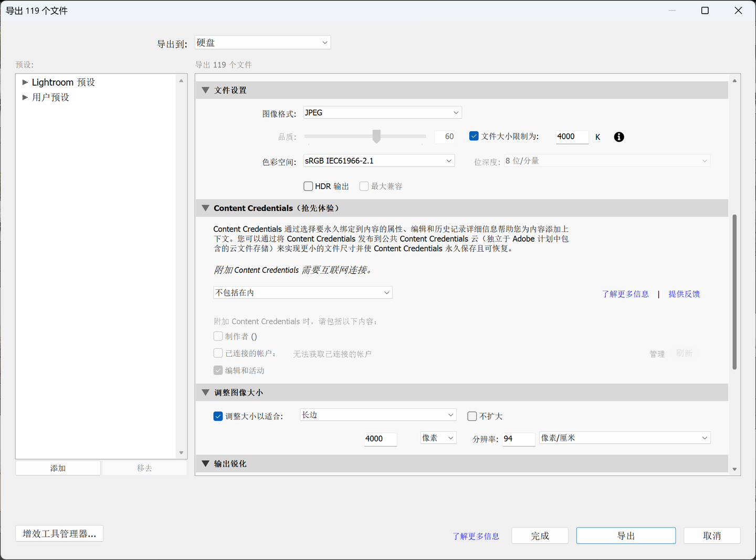Click the 导出 button

point(626,536)
